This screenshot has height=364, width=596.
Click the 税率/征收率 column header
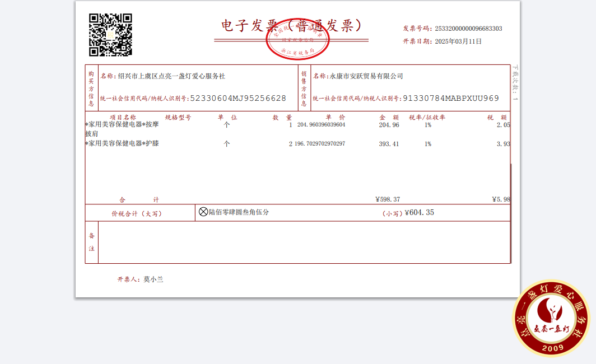[x=427, y=118]
